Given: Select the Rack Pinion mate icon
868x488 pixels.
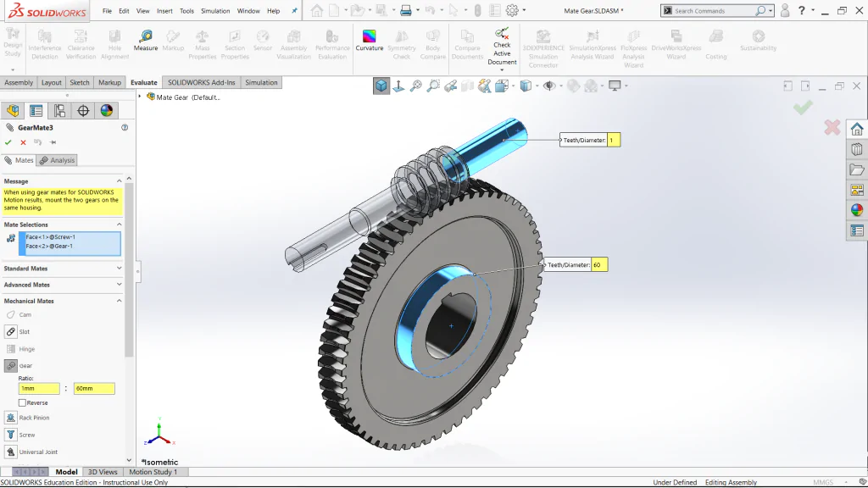Looking at the screenshot, I should tap(10, 418).
